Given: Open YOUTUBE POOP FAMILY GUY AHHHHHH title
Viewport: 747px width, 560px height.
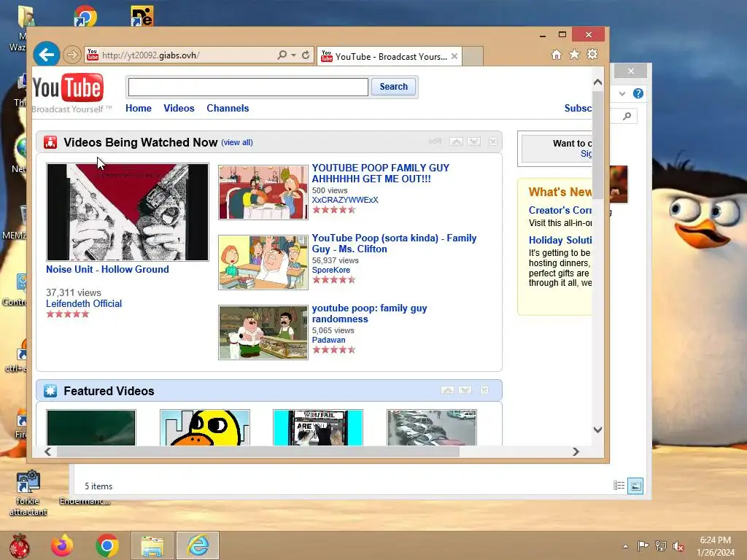Looking at the screenshot, I should coord(381,174).
